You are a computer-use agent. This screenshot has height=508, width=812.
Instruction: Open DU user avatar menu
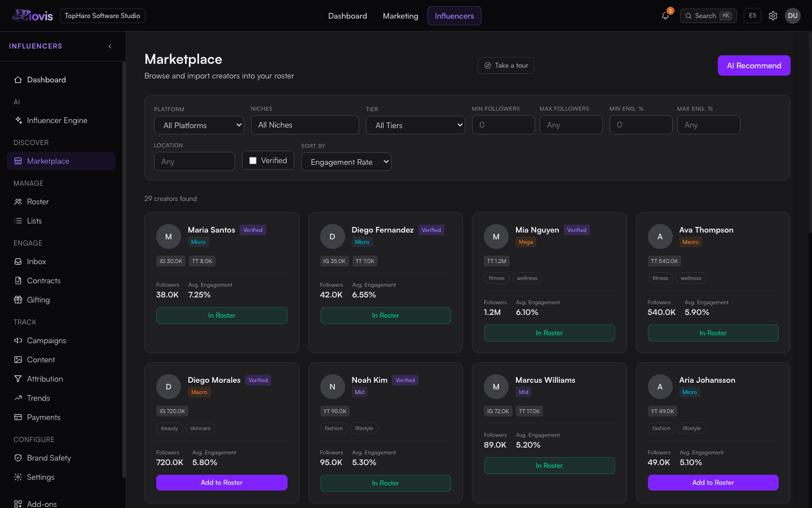[793, 16]
